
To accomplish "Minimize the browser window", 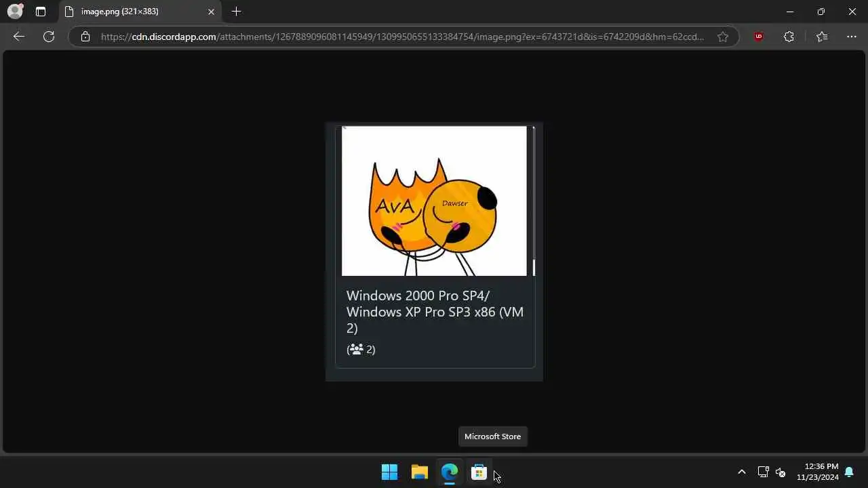I will (x=789, y=12).
